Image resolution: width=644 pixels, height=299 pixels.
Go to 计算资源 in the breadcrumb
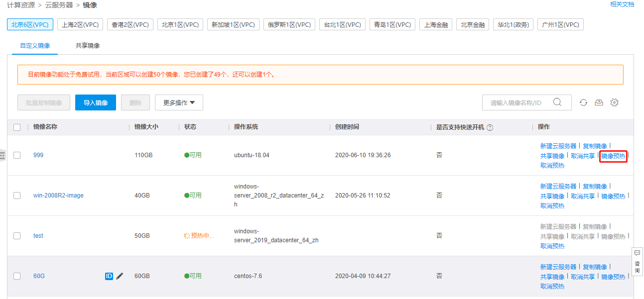point(21,5)
